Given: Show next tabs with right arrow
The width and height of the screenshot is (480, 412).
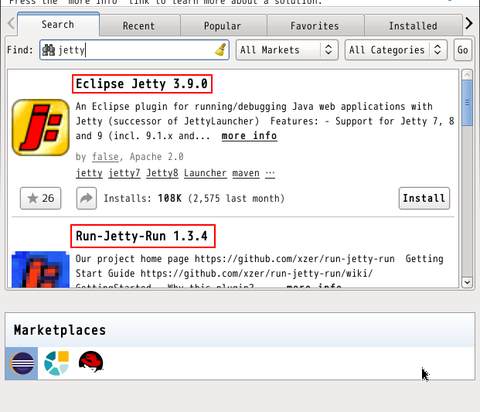Looking at the screenshot, I should (x=469, y=23).
